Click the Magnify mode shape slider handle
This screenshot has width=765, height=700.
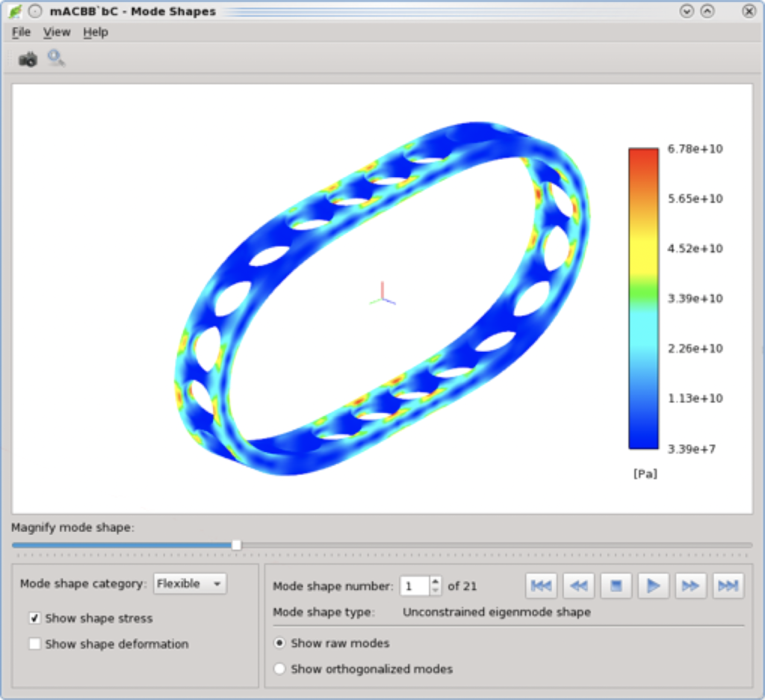coord(236,545)
